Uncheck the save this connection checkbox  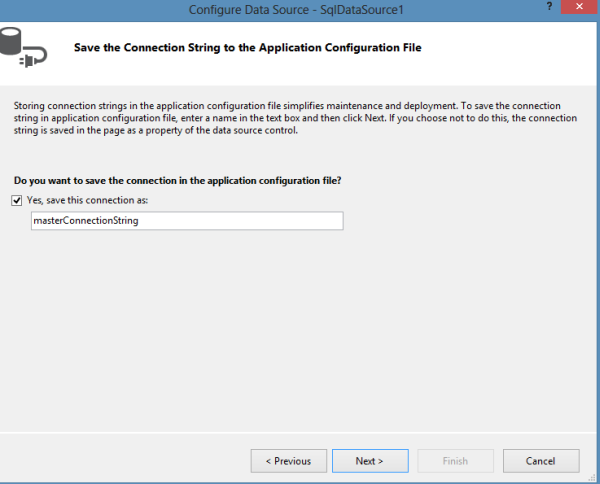17,200
